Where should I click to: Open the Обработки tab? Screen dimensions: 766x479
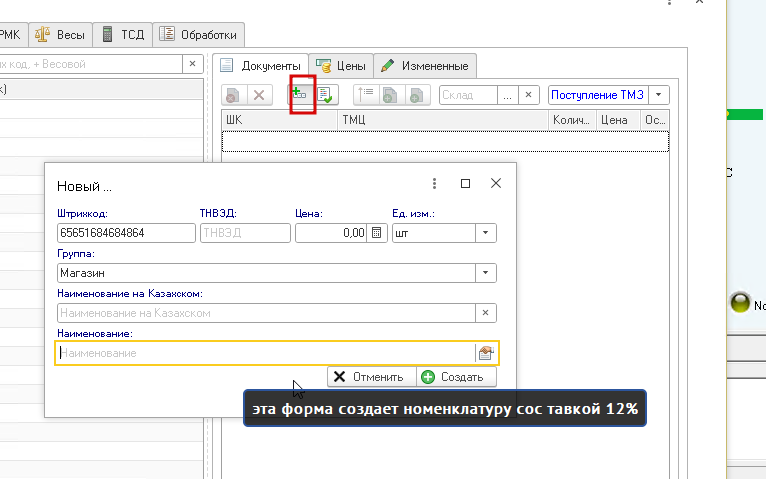[x=198, y=35]
